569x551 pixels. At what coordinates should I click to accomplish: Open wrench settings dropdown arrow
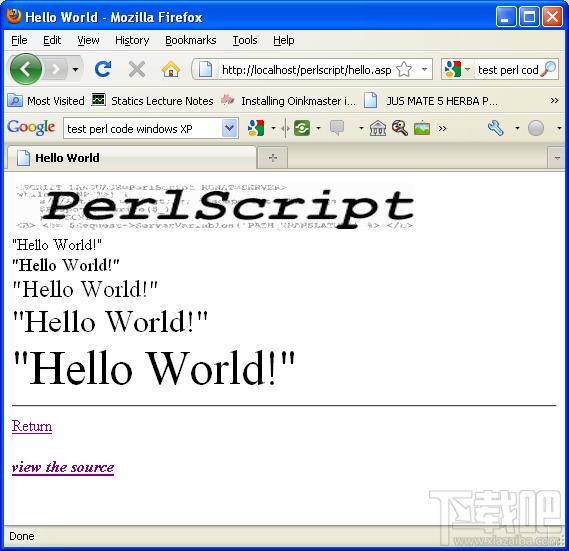[x=517, y=128]
